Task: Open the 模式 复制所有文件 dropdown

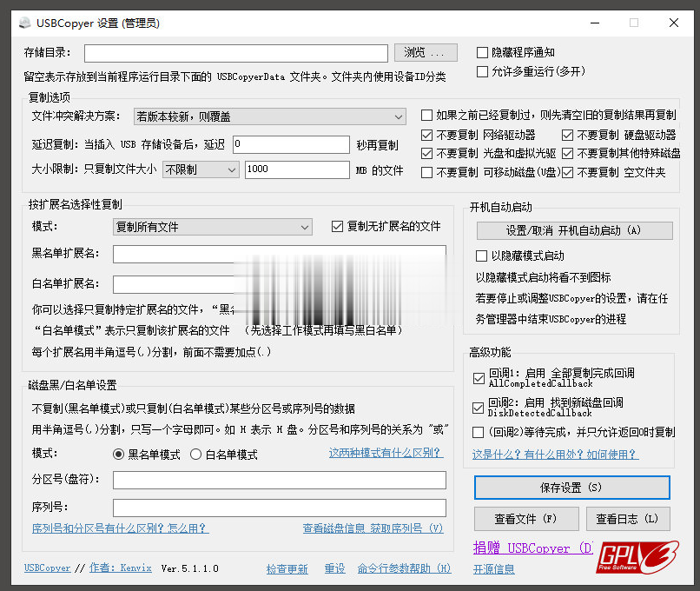Action: click(212, 227)
